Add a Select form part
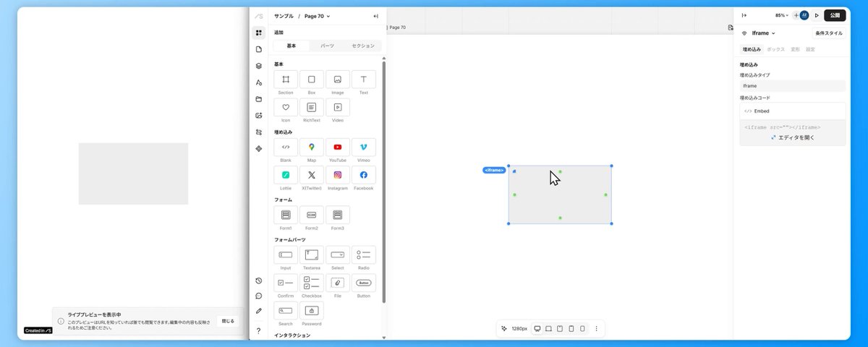868x347 pixels. (338, 254)
